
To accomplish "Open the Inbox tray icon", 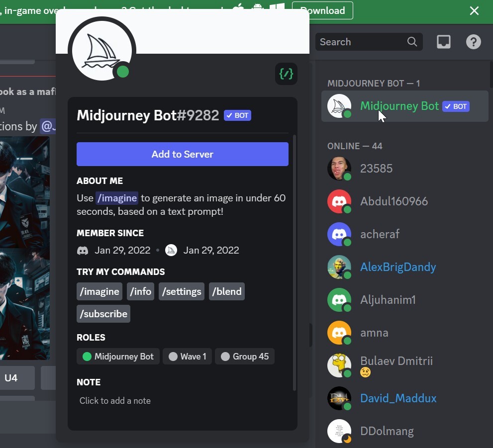I will pos(443,42).
